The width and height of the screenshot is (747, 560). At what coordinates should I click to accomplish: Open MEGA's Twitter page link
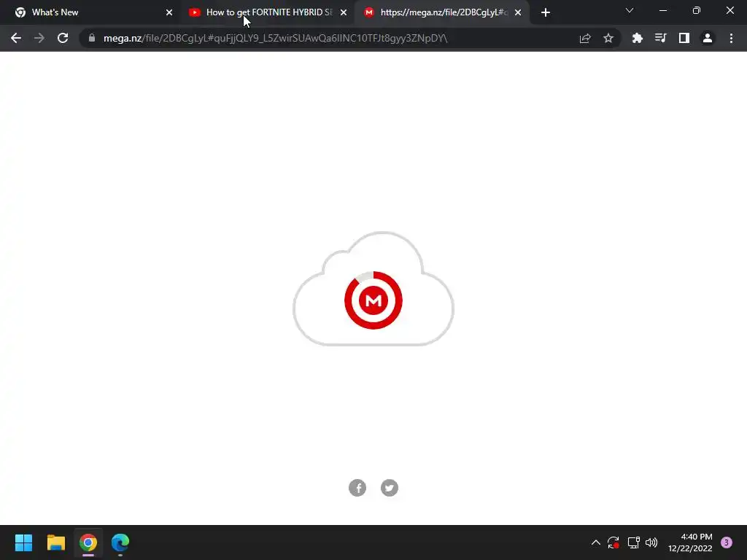(x=390, y=488)
